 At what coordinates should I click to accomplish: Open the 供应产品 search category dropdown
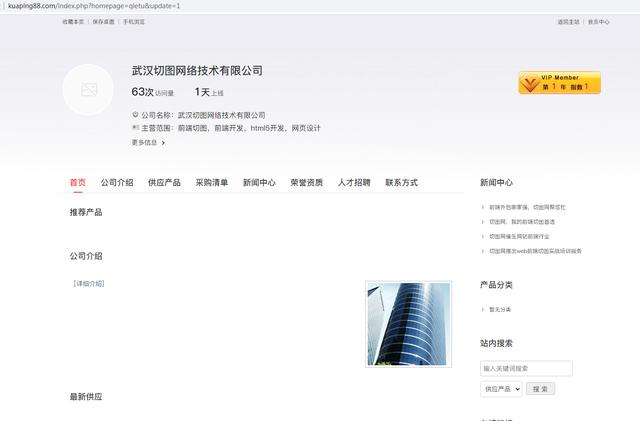[x=500, y=388]
